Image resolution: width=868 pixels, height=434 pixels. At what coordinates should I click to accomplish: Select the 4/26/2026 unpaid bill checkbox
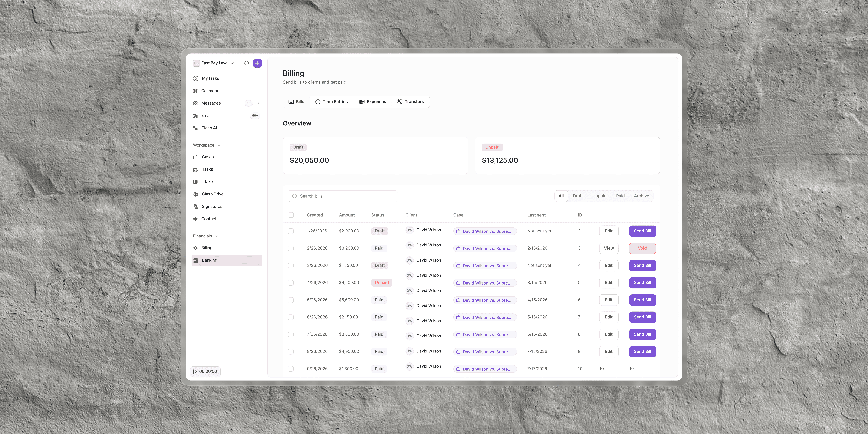pos(291,283)
